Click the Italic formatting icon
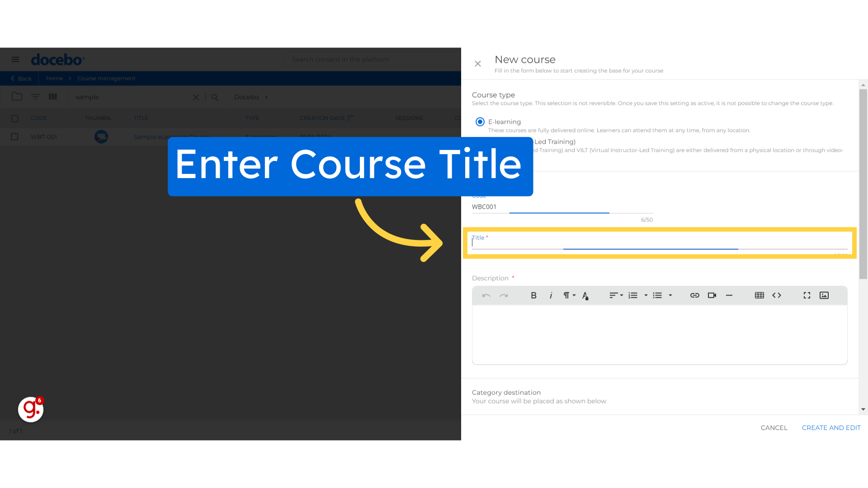 (x=550, y=295)
